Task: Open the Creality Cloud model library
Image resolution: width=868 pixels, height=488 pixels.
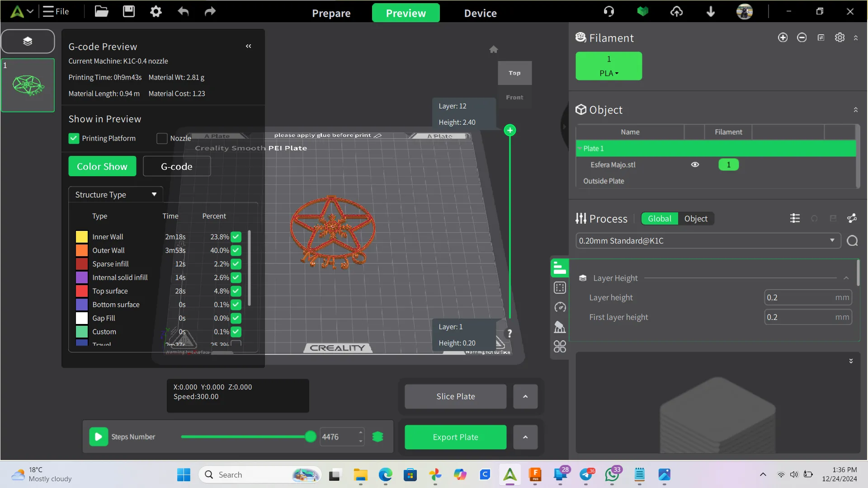Action: (x=642, y=11)
